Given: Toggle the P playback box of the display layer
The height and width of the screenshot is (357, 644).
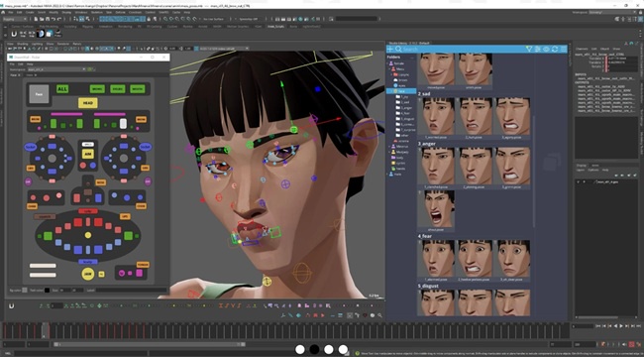Looking at the screenshot, I should pos(584,181).
